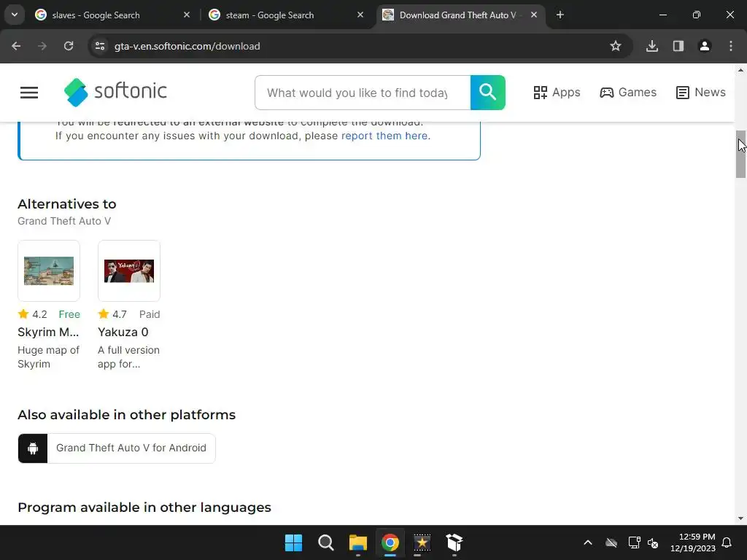
Task: Close the 'steam - Google Search' tab
Action: (x=360, y=15)
